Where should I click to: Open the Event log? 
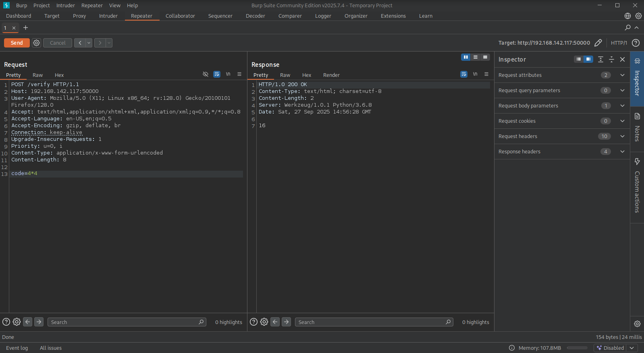[17, 348]
